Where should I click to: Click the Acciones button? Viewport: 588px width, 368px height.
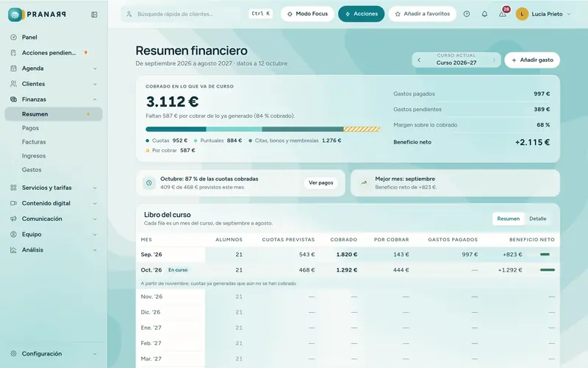(361, 14)
